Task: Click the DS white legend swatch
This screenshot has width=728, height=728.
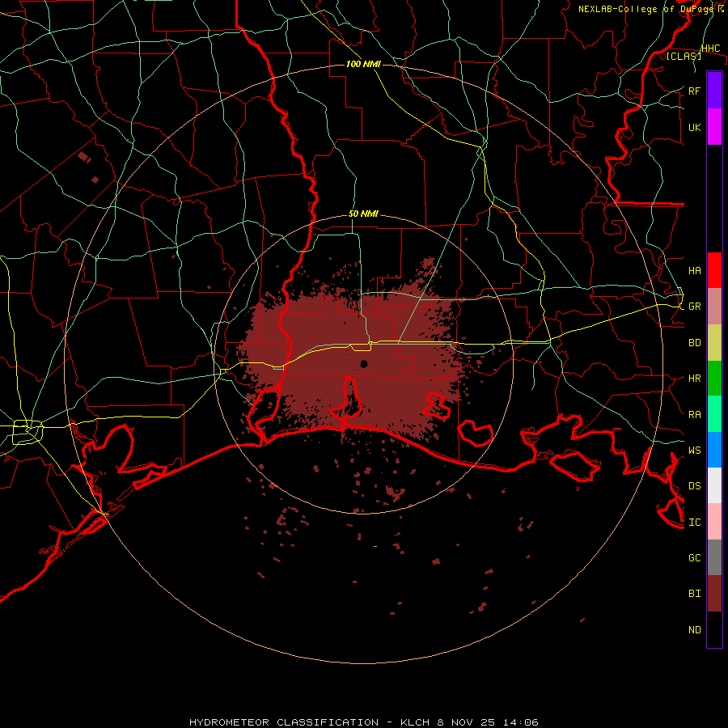Action: pos(714,485)
